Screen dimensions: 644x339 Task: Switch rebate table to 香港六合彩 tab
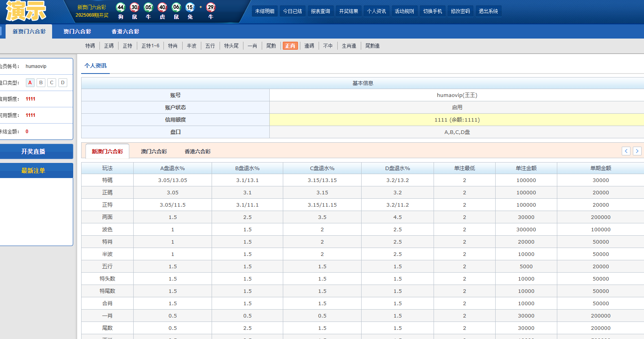click(198, 151)
